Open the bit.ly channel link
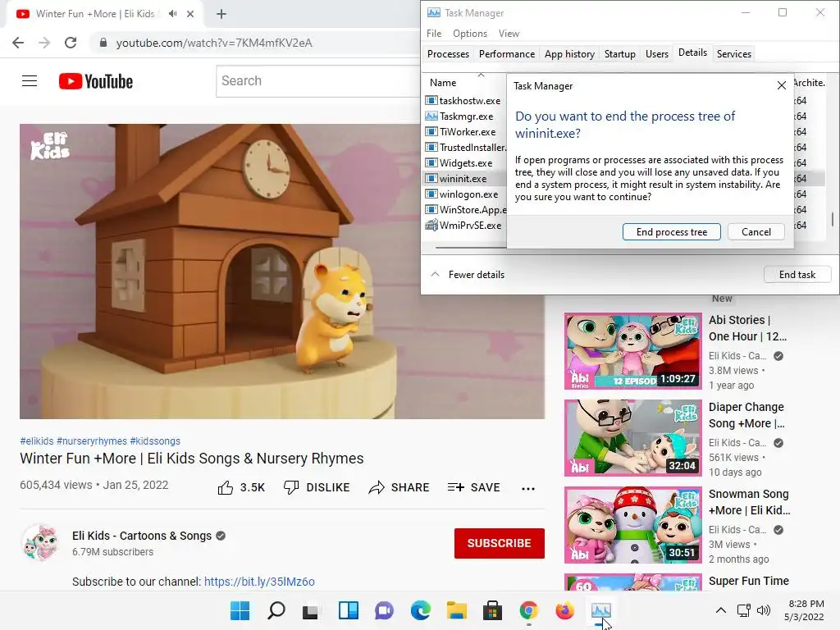Screen dimensions: 840x630 pyautogui.click(x=259, y=582)
